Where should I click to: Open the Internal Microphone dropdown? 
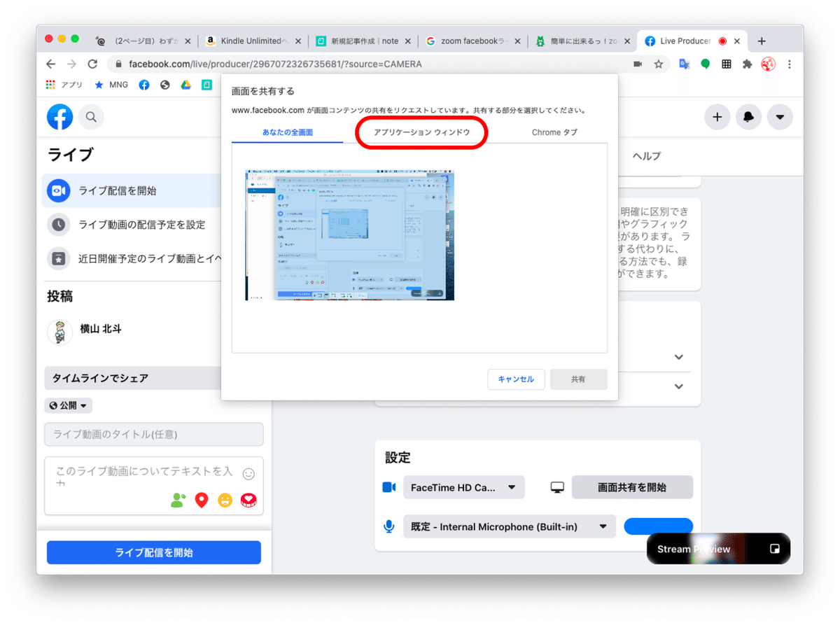[x=509, y=526]
